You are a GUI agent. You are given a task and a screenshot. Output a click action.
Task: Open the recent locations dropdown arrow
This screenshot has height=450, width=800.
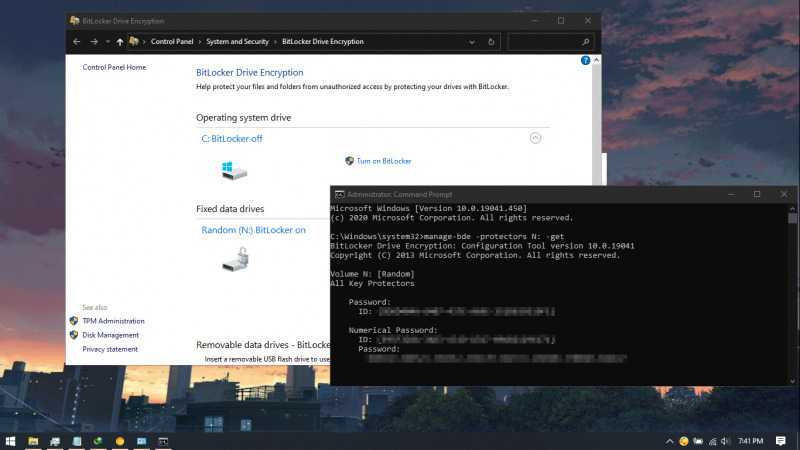coord(108,42)
